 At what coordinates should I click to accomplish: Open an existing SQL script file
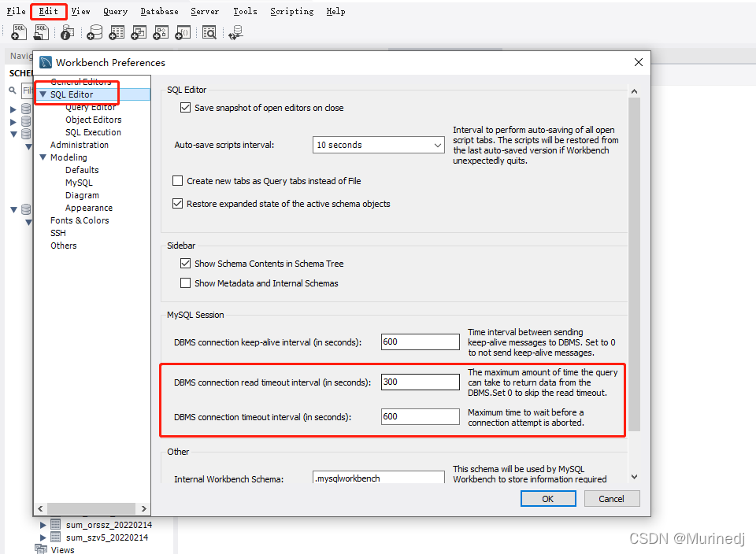[41, 32]
